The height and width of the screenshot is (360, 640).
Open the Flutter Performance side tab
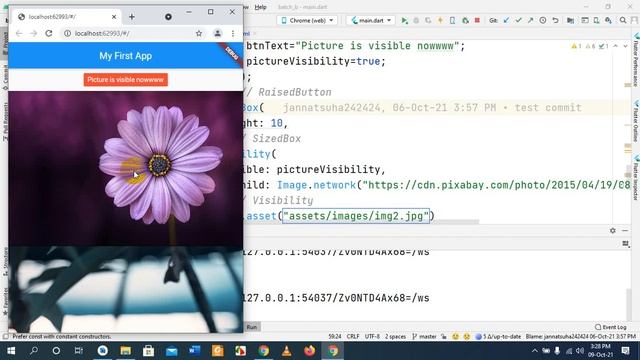(636, 61)
